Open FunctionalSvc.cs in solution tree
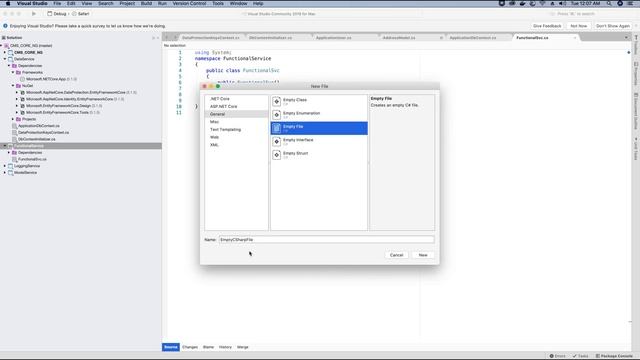This screenshot has height=360, width=640. click(32, 159)
